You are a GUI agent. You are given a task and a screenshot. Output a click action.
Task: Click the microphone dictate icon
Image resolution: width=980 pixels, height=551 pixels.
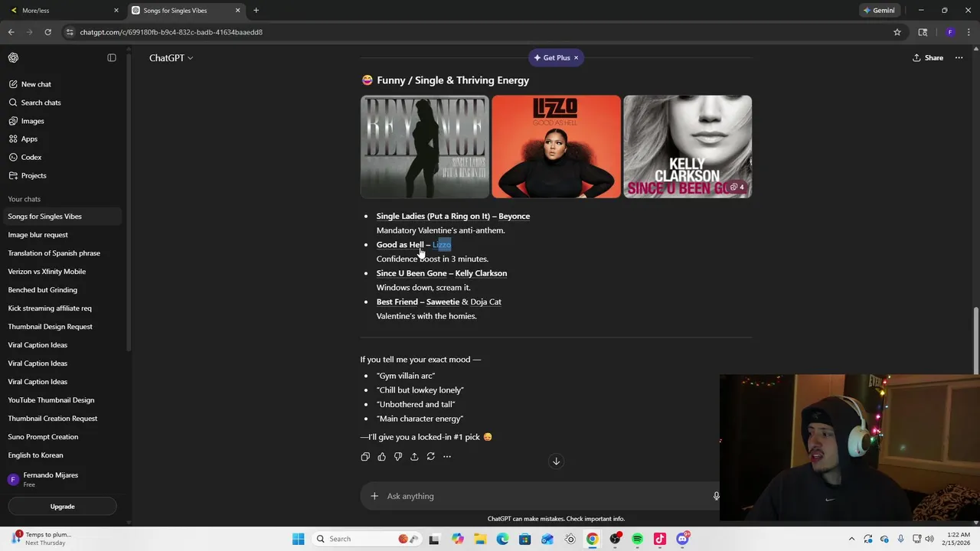pos(716,496)
